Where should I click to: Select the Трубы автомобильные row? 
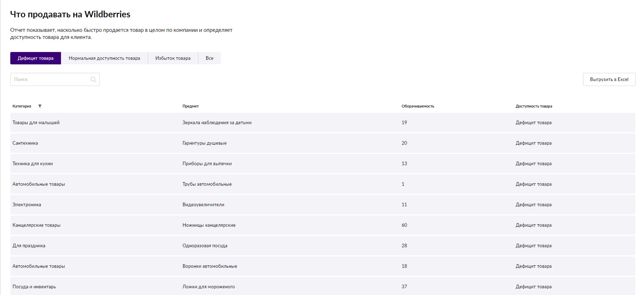tap(323, 184)
